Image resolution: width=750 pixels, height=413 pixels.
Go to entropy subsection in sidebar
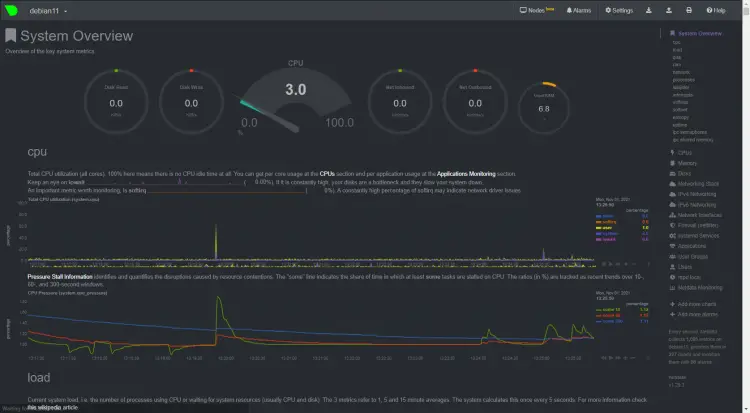click(681, 117)
